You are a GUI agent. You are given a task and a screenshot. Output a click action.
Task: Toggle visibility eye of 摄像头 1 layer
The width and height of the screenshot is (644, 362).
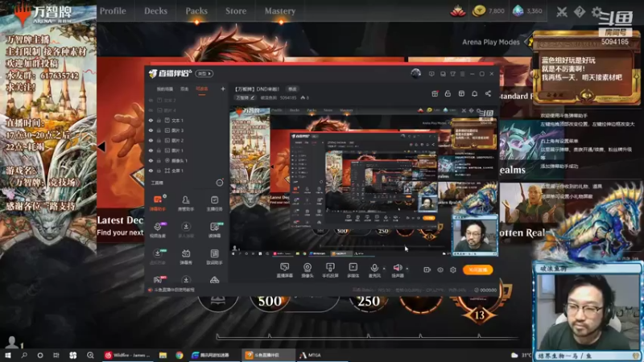tap(151, 160)
